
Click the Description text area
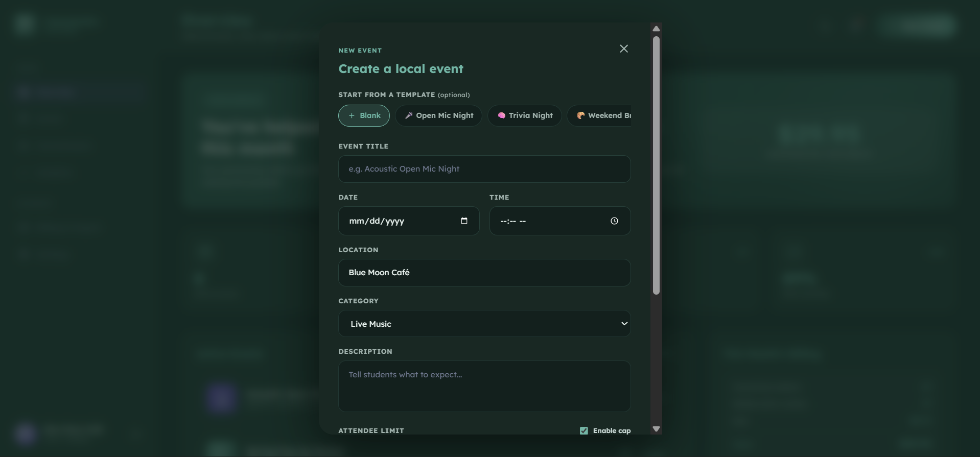(x=484, y=387)
